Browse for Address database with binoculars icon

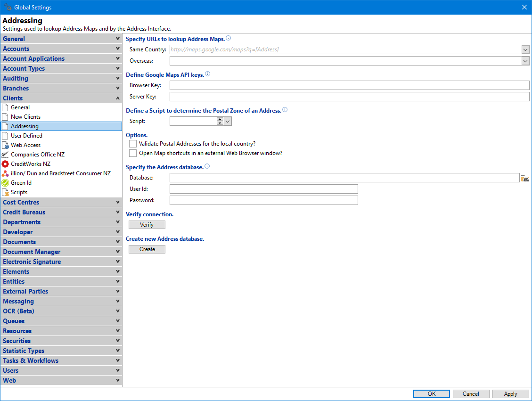point(525,178)
